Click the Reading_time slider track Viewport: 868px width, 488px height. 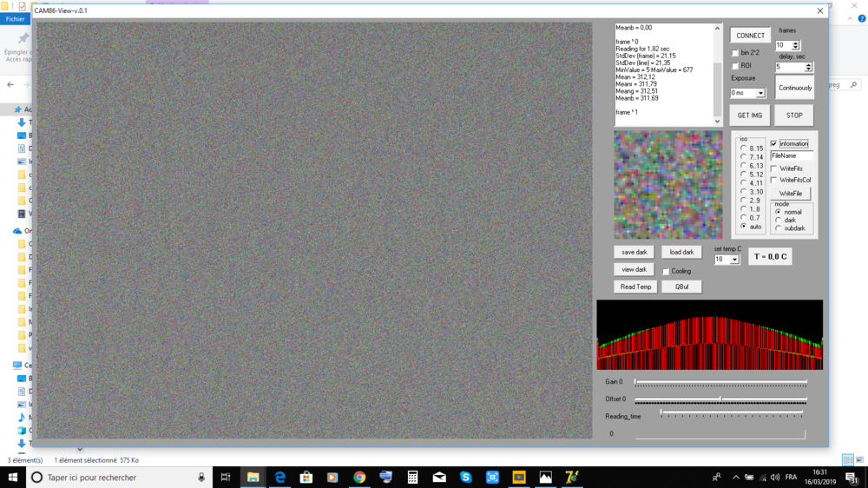pyautogui.click(x=732, y=413)
